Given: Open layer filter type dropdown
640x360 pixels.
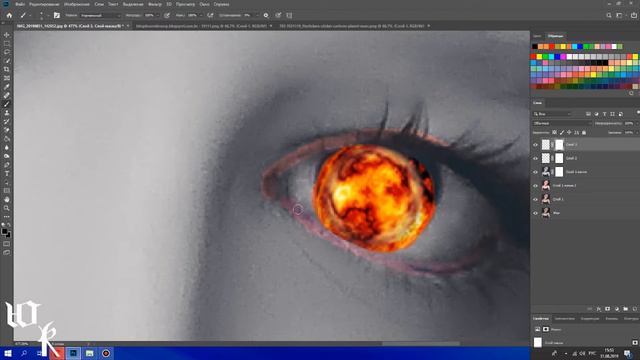Looking at the screenshot, I should tap(552, 114).
